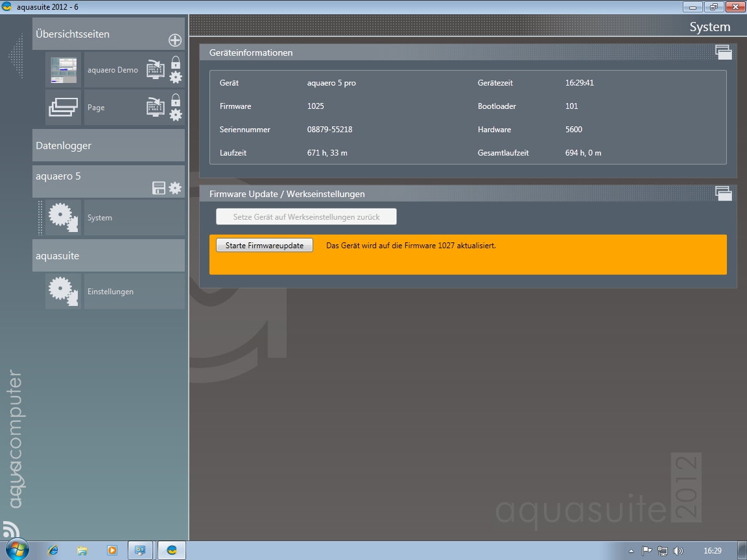Click the serial number 08879-55218
747x560 pixels.
pos(329,130)
